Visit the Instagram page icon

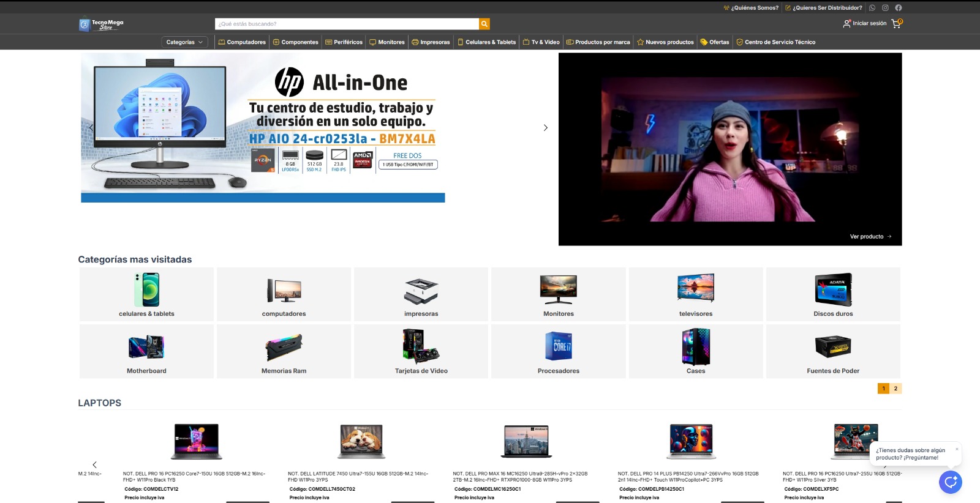coord(885,8)
